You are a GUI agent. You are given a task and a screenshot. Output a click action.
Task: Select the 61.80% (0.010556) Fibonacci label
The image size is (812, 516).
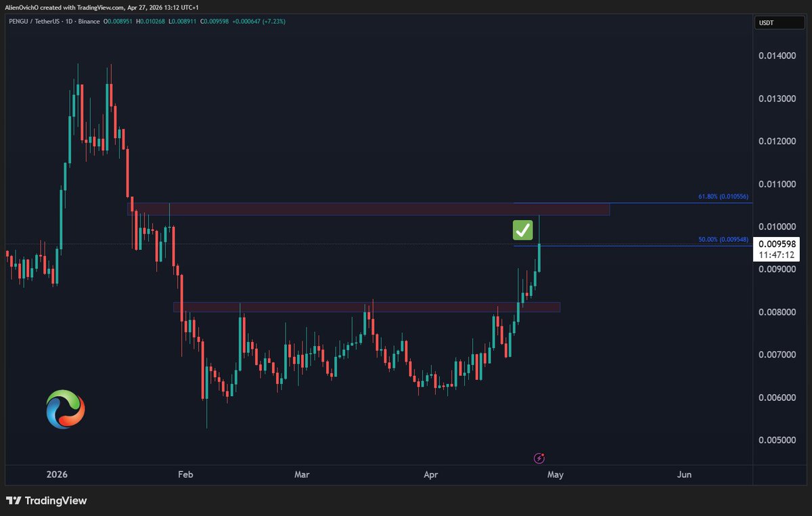[723, 197]
